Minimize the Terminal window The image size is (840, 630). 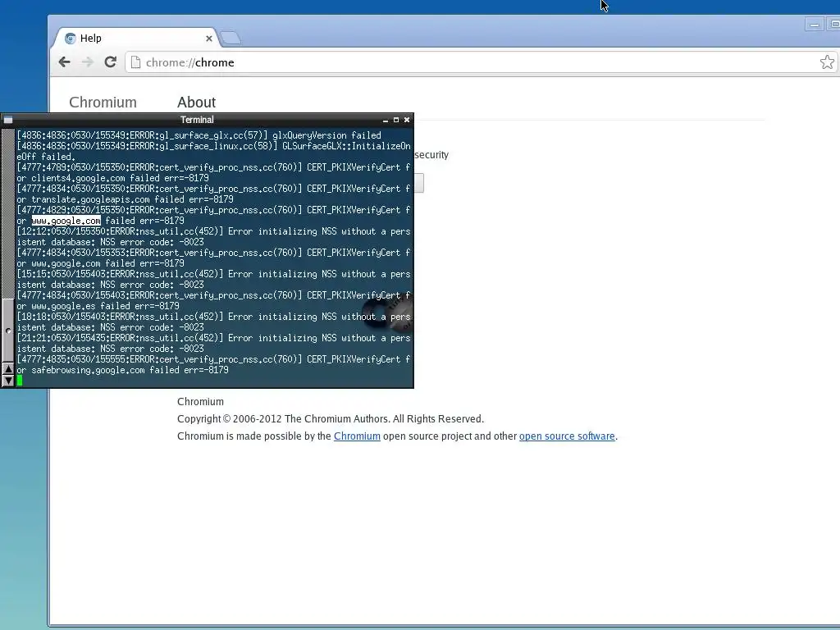pos(386,120)
